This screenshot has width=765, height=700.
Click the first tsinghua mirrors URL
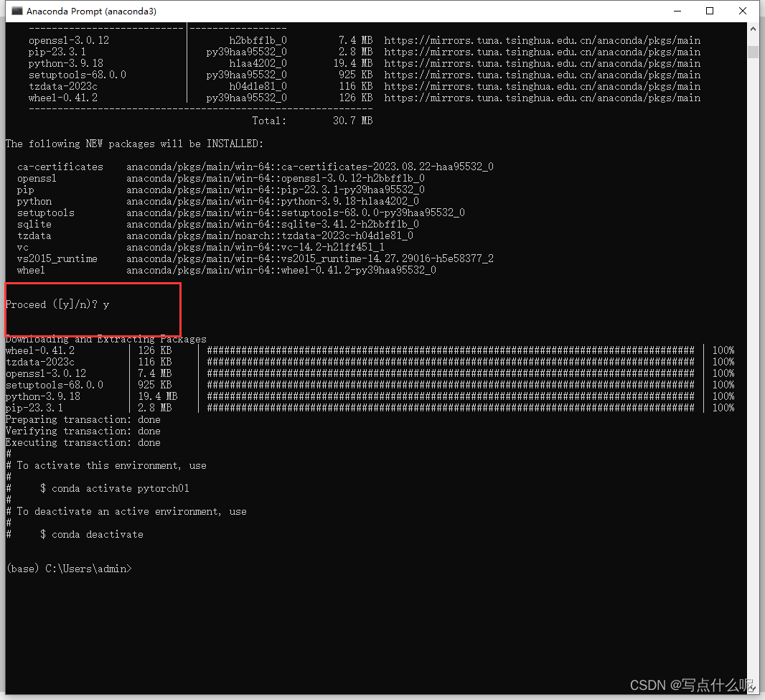(543, 40)
